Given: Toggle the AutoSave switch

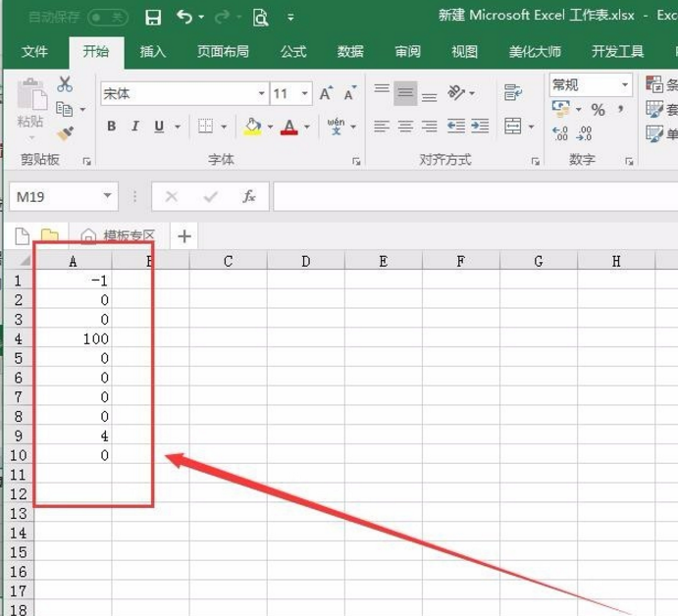Looking at the screenshot, I should [108, 18].
